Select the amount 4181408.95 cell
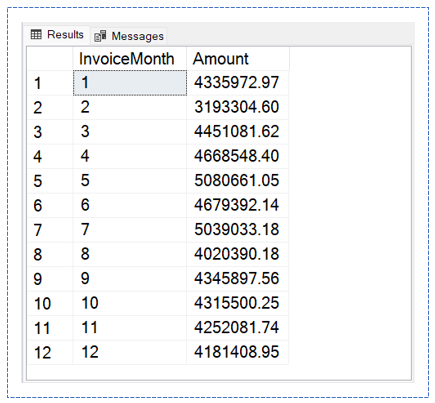435x403 pixels. [237, 352]
